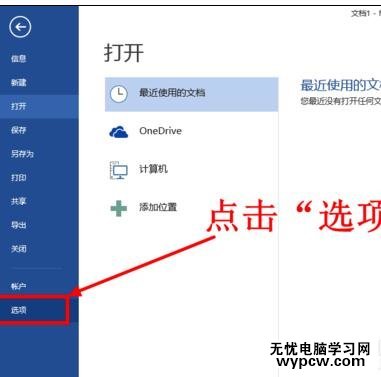
Task: Select 添加位置 (Add a Place) label
Action: click(x=158, y=207)
